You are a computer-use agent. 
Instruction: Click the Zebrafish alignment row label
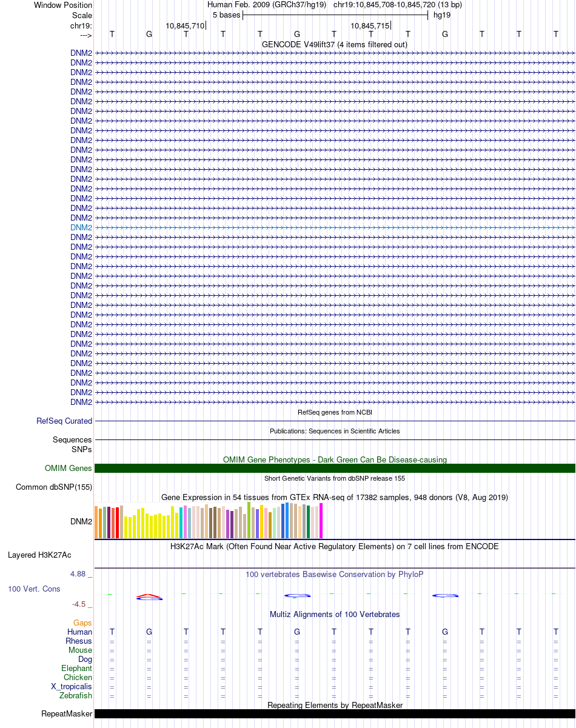76,695
